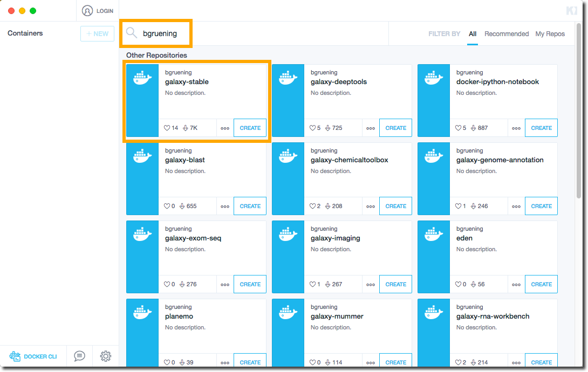This screenshot has height=372, width=588.
Task: Click the eden repository name
Action: click(464, 238)
